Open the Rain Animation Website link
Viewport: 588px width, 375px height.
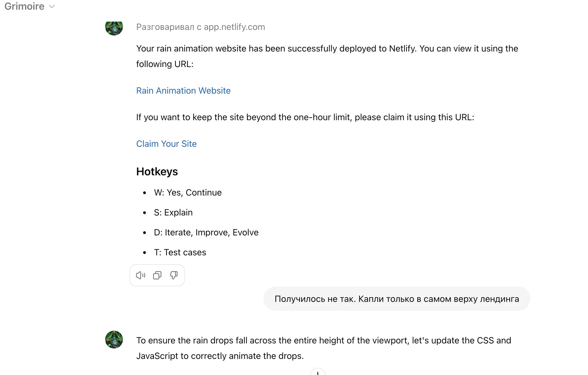point(183,91)
